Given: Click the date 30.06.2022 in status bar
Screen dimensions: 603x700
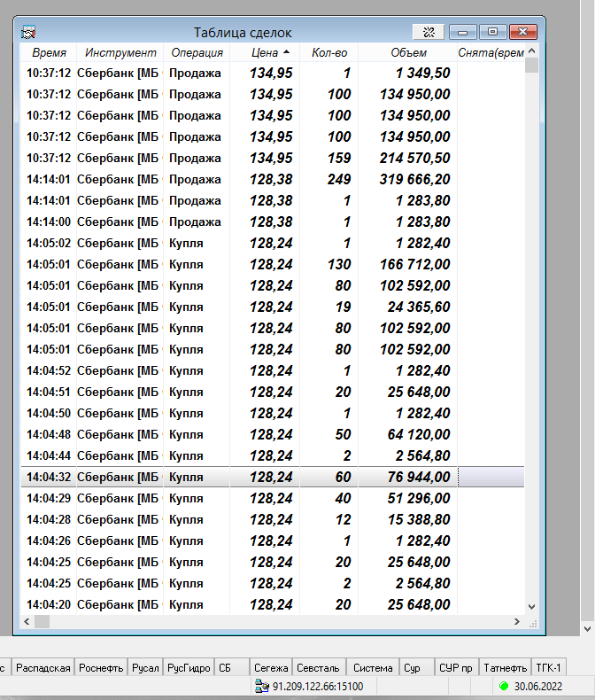Looking at the screenshot, I should click(537, 686).
